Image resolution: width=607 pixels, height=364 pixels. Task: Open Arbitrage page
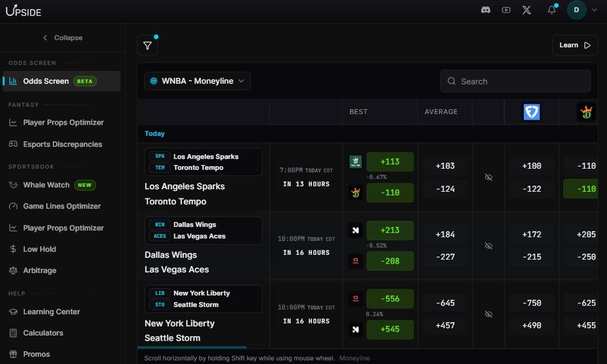coord(33,271)
